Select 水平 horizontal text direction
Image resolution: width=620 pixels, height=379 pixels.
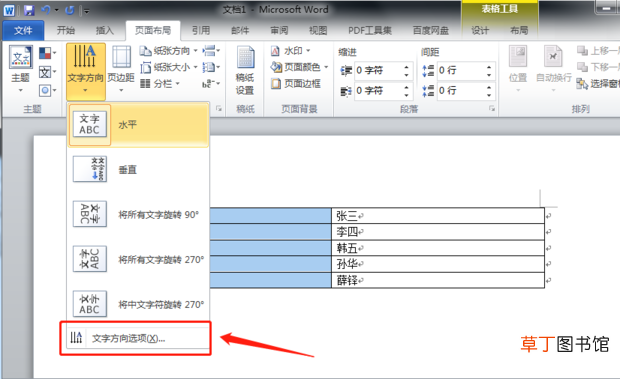[x=138, y=125]
